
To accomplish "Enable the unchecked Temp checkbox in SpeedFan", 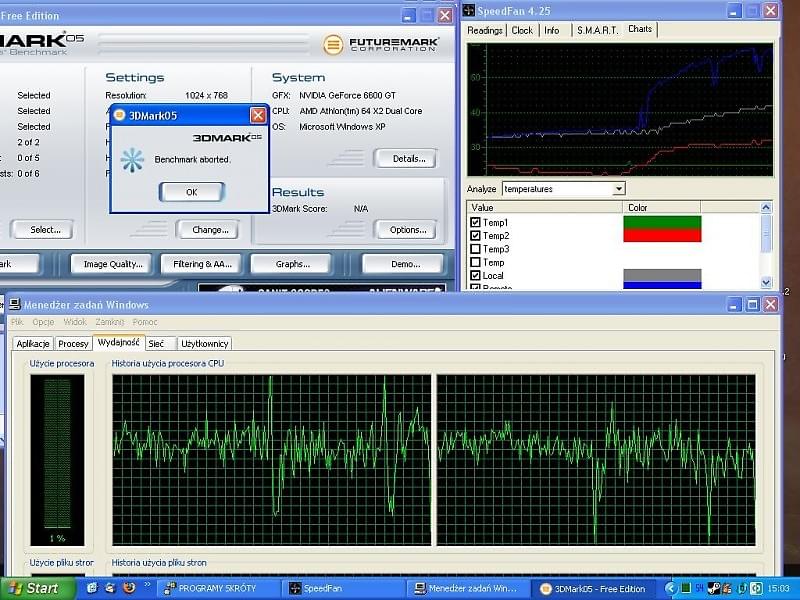I will coord(476,262).
